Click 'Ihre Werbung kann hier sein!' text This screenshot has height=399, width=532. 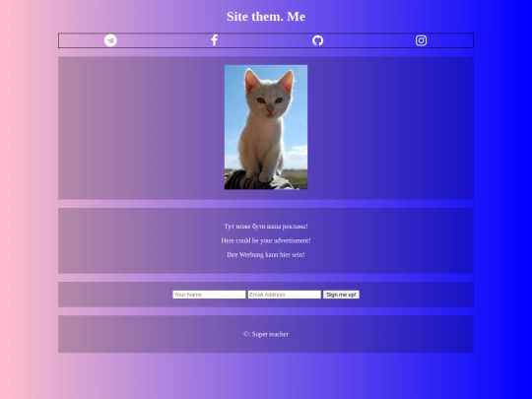(x=266, y=255)
